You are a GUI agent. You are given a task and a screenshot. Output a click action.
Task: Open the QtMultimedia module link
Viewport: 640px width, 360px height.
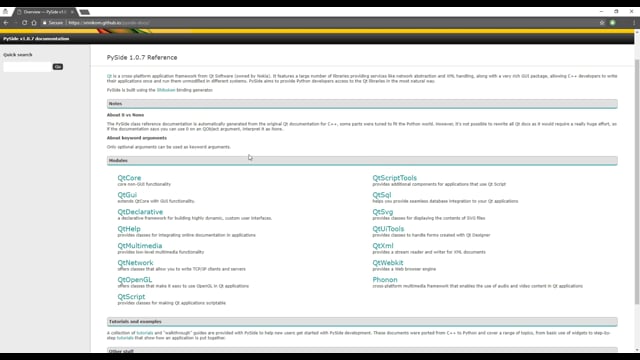pyautogui.click(x=140, y=246)
